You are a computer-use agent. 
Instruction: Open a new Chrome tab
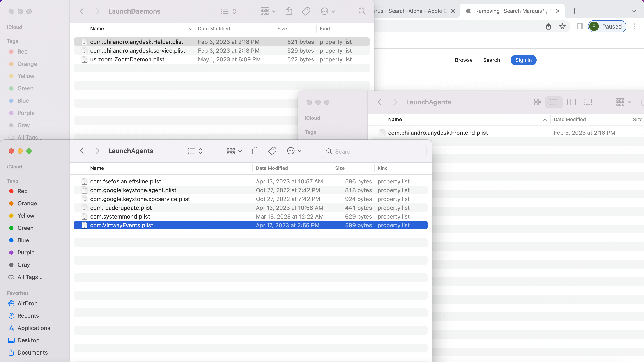(574, 11)
